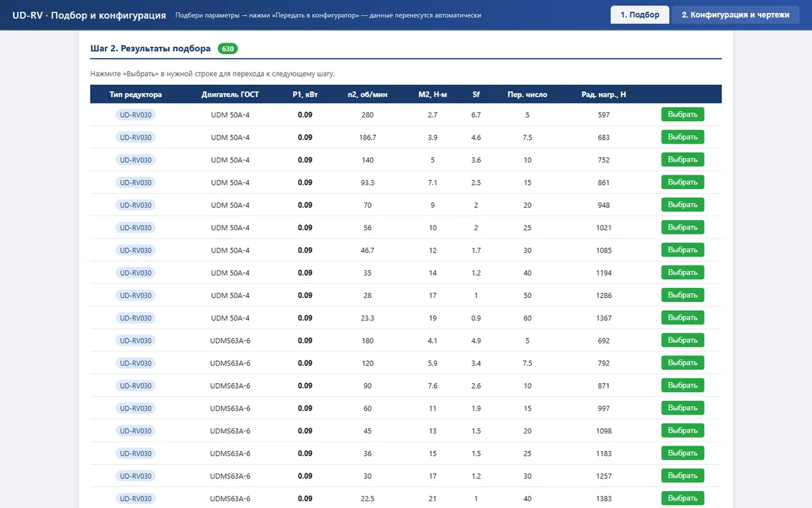Select «Выбрать» in the row with load 1183
The width and height of the screenshot is (812, 508).
click(683, 453)
